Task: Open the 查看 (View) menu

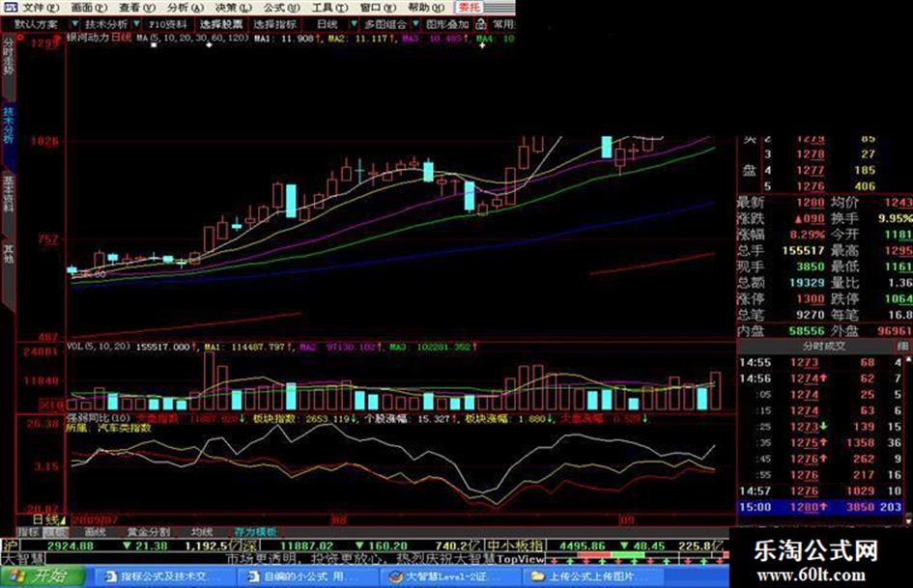Action: pyautogui.click(x=137, y=8)
